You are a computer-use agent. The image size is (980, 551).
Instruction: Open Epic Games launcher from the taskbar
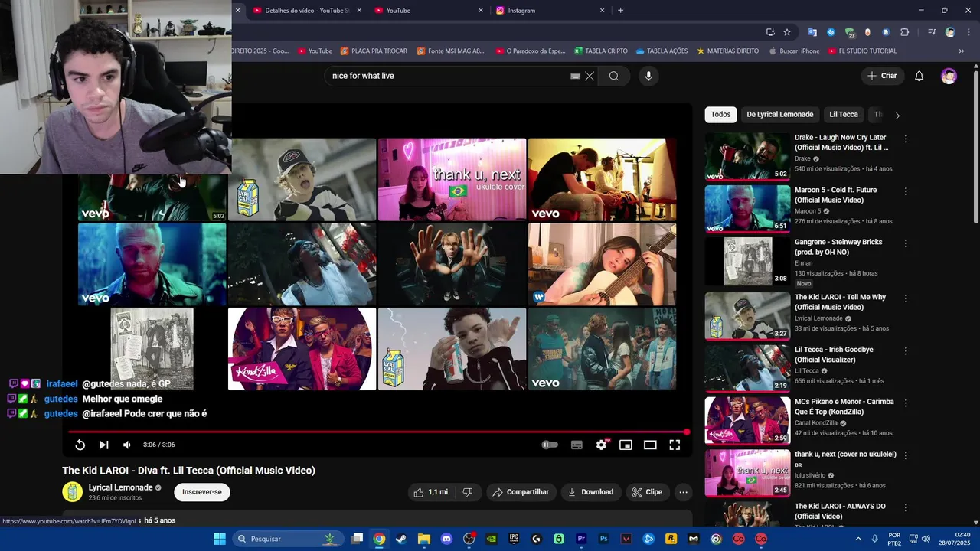click(514, 539)
